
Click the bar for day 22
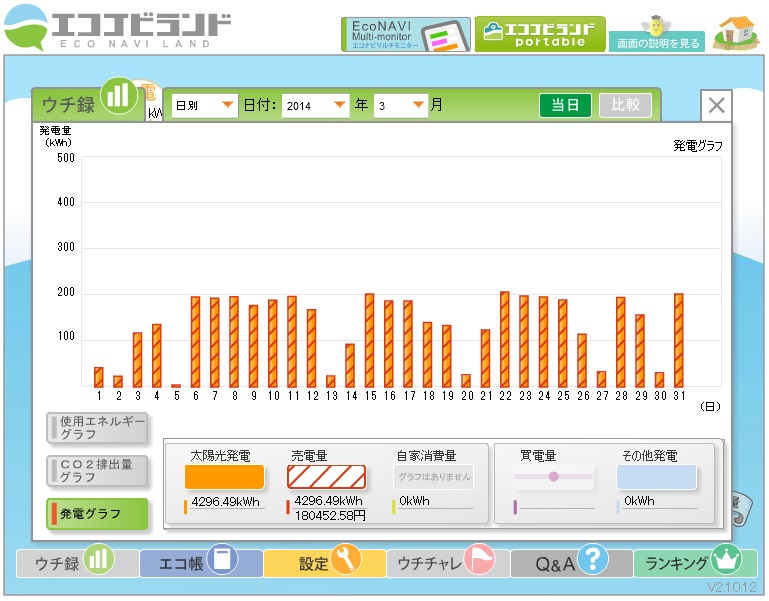505,339
